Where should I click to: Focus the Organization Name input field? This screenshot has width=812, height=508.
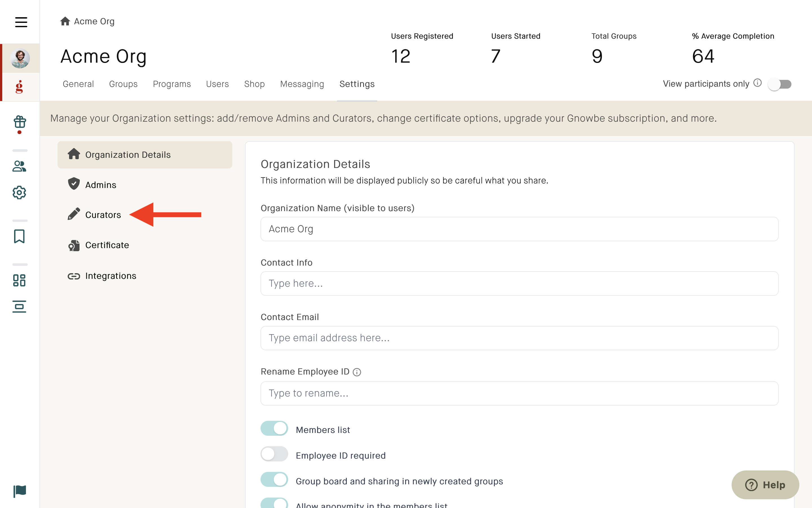[x=519, y=229]
